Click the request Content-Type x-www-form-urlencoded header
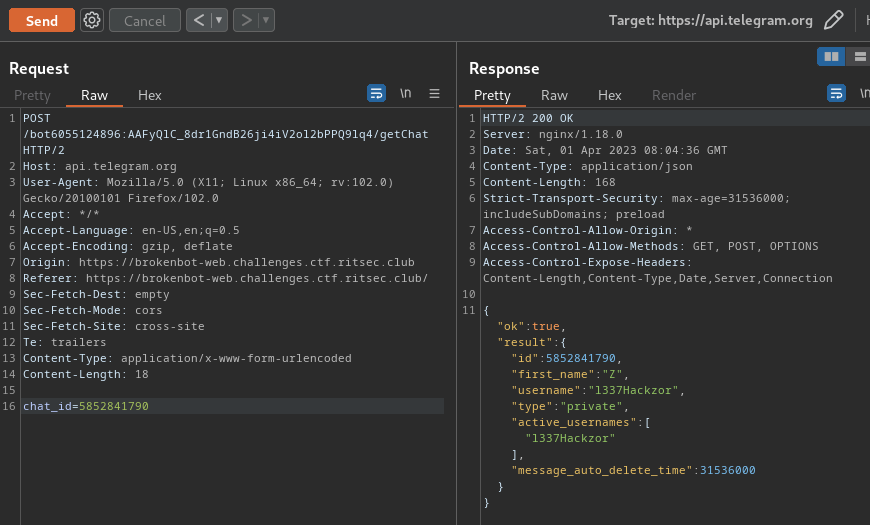The width and height of the screenshot is (870, 525). pos(187,359)
